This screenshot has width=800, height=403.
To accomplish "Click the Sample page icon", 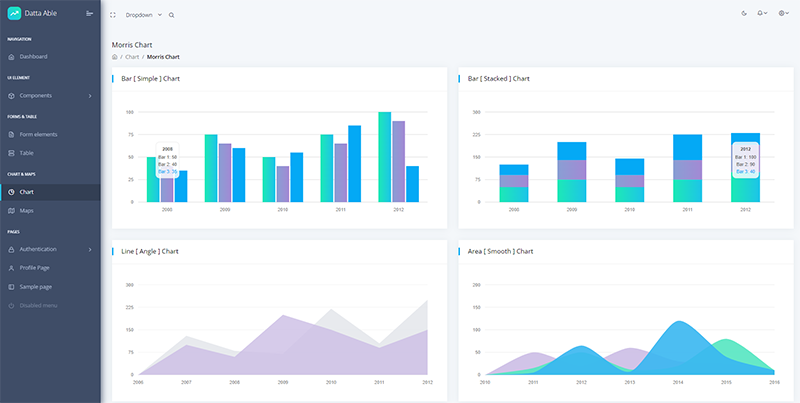I will pos(11,287).
